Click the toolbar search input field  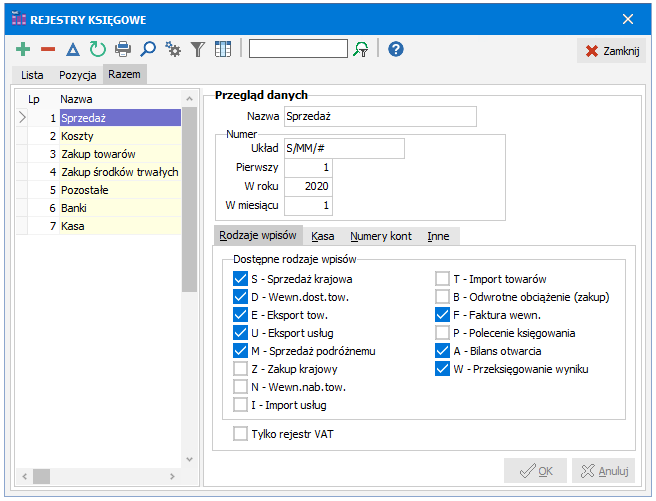coord(298,49)
